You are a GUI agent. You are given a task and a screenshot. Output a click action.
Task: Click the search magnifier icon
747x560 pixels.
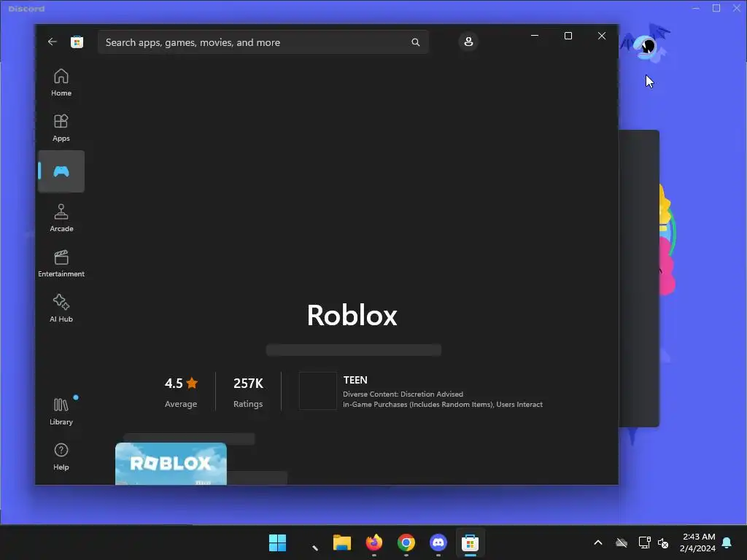pyautogui.click(x=415, y=42)
